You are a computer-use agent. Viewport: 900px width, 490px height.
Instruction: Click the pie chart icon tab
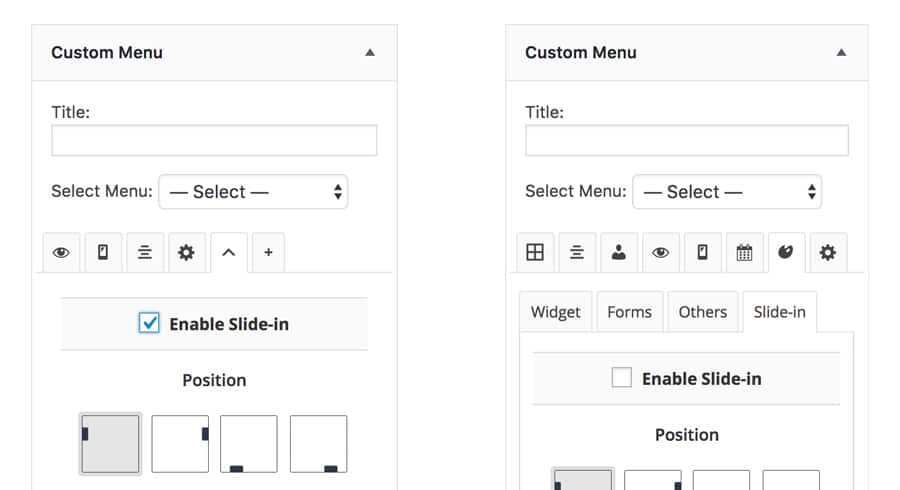[786, 253]
